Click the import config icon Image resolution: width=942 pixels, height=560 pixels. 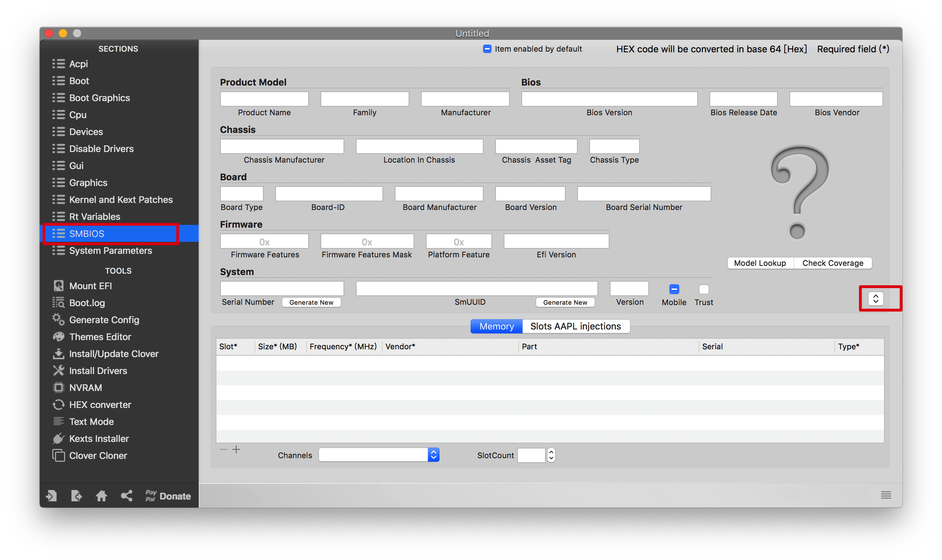tap(52, 496)
